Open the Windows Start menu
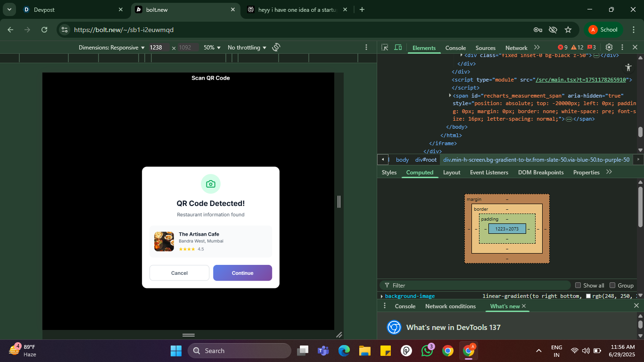Image resolution: width=644 pixels, height=362 pixels. 176,351
